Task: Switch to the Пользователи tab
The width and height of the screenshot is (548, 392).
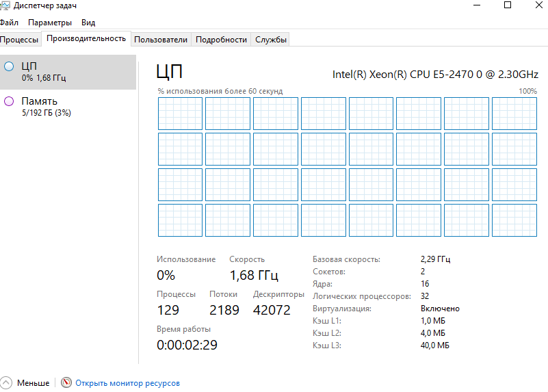Action: tap(161, 40)
